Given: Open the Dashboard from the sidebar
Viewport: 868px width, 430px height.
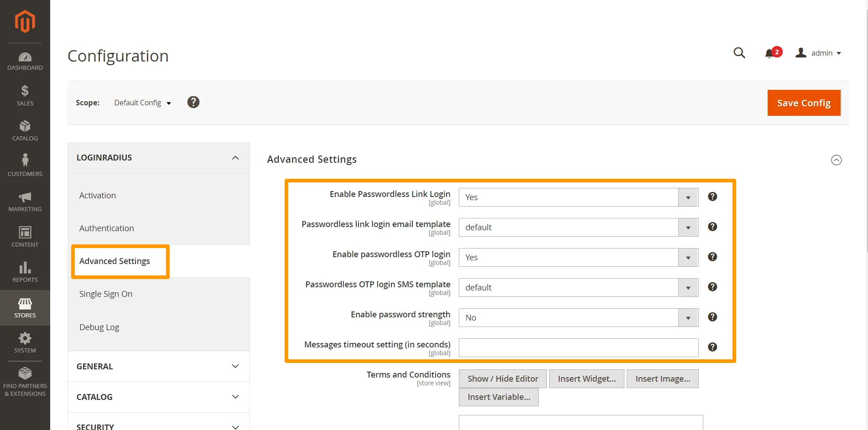Looking at the screenshot, I should pos(25,62).
